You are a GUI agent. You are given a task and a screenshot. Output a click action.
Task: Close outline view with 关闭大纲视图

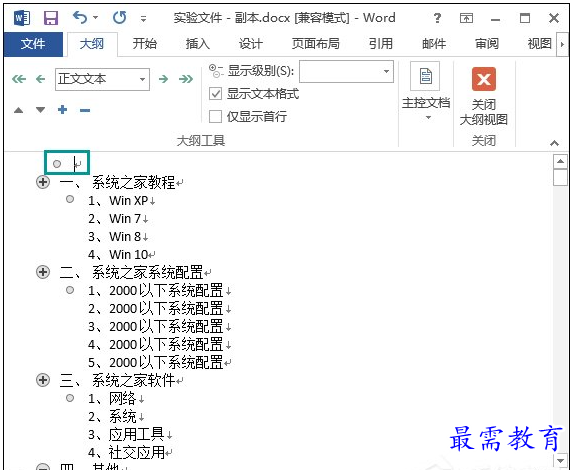484,96
